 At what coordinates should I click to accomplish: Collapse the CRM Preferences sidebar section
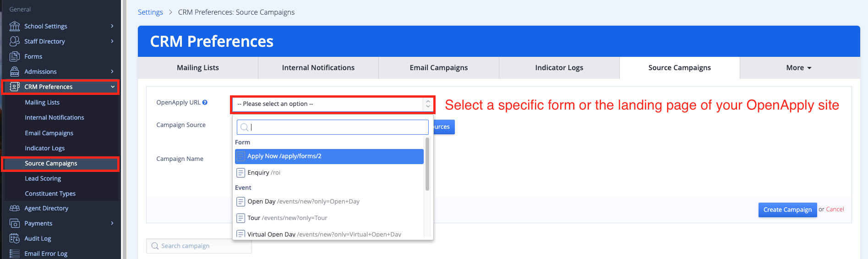pos(113,87)
